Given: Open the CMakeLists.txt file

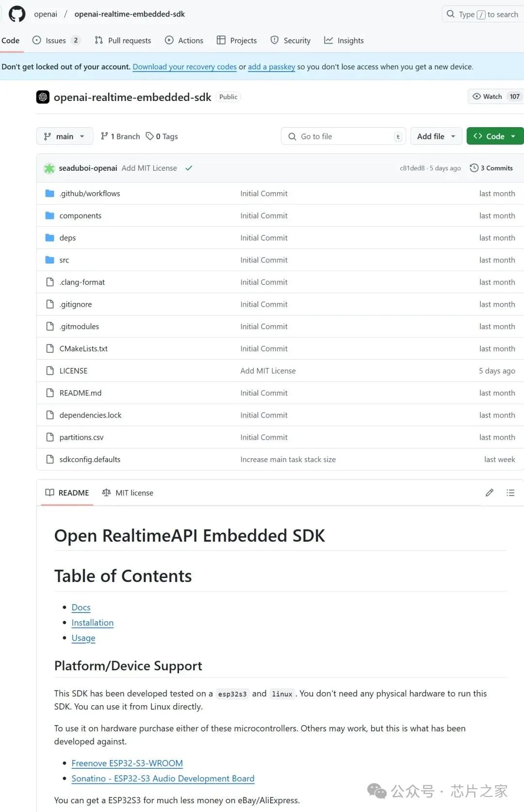Looking at the screenshot, I should 83,348.
